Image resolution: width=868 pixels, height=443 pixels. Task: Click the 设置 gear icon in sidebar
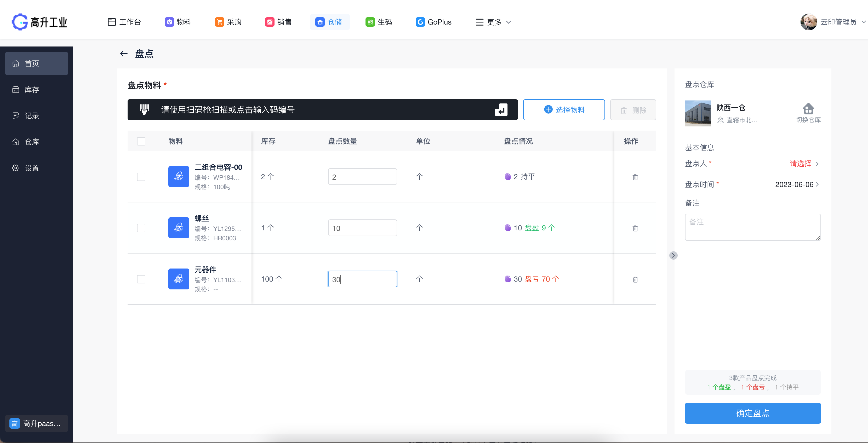point(15,168)
